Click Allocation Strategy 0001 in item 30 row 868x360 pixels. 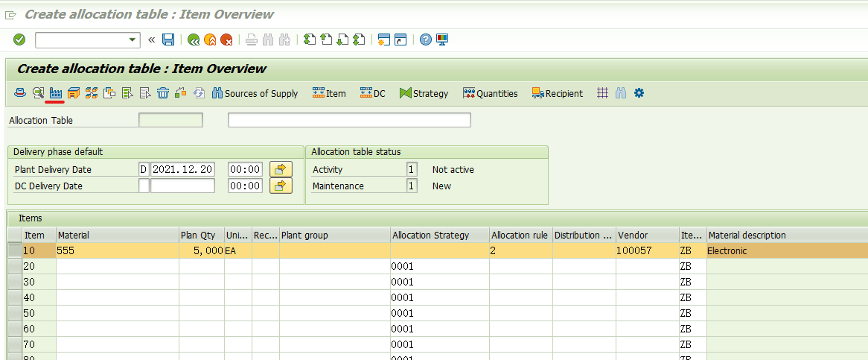click(440, 282)
